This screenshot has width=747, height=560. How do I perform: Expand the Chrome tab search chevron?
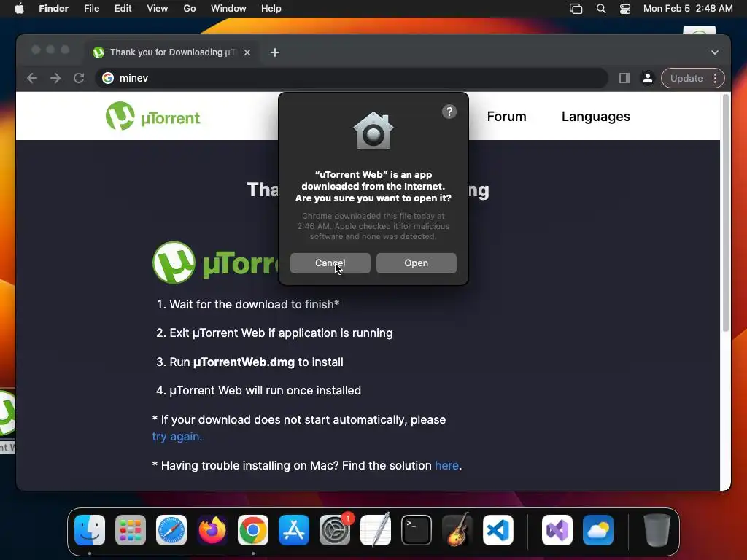715,52
